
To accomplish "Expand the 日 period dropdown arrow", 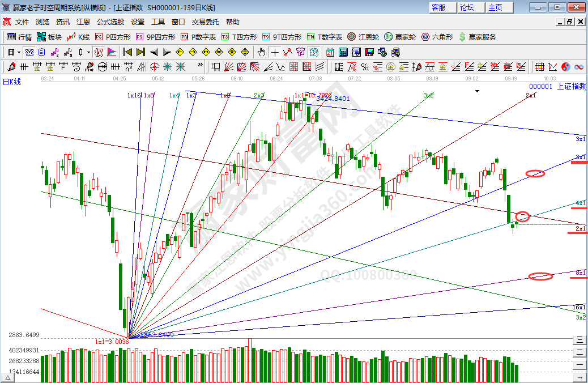I will [19, 52].
